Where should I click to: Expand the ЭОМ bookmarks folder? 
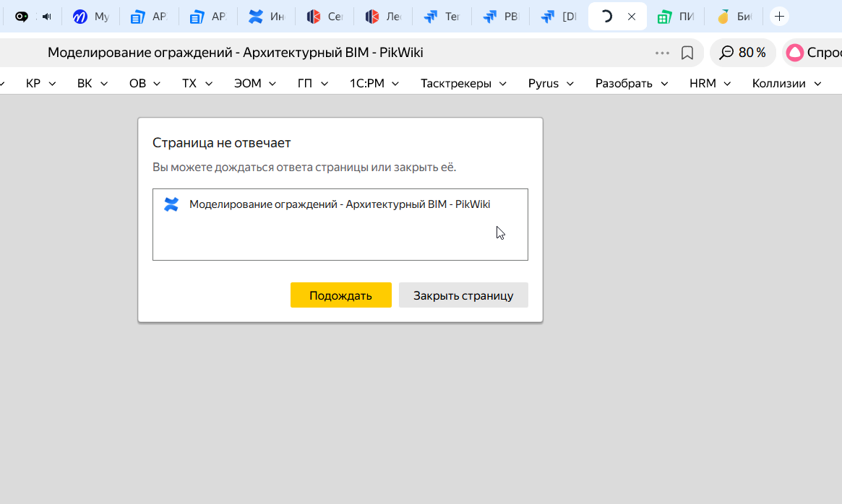[x=255, y=83]
